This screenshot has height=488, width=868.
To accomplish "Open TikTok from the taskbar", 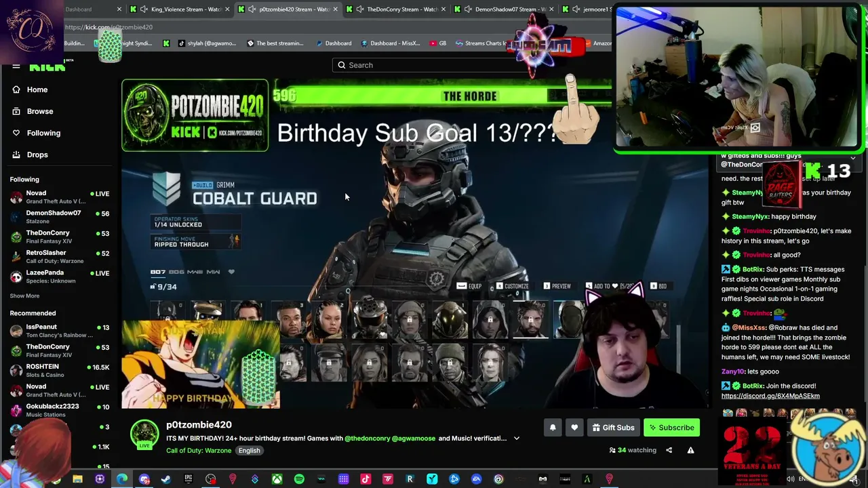I will tap(366, 480).
